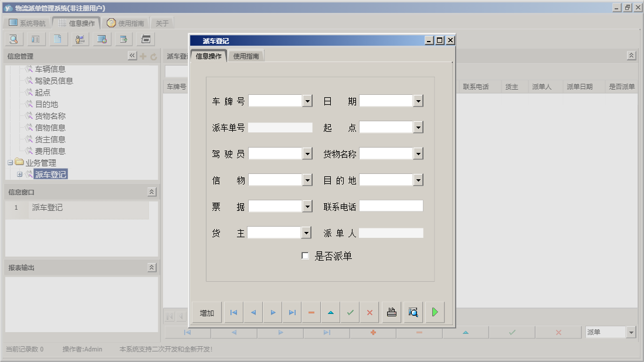Open print preview in the 派车登记 dialog
The height and width of the screenshot is (362, 644).
[x=413, y=312]
